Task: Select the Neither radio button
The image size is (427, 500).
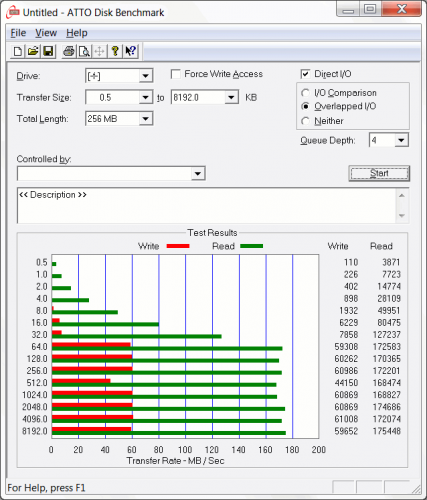Action: tap(305, 121)
